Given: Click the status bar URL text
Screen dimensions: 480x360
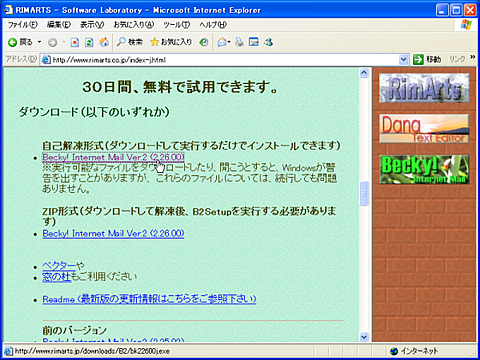Looking at the screenshot, I should tap(92, 351).
